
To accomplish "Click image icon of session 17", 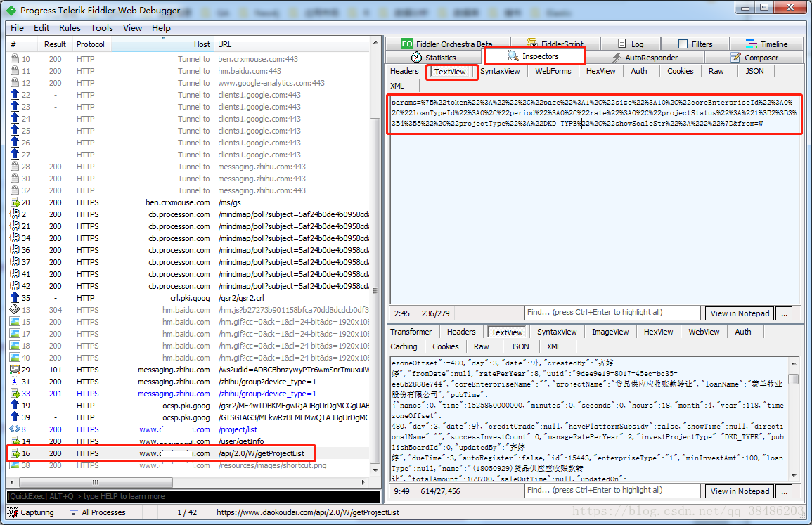I will [15, 333].
